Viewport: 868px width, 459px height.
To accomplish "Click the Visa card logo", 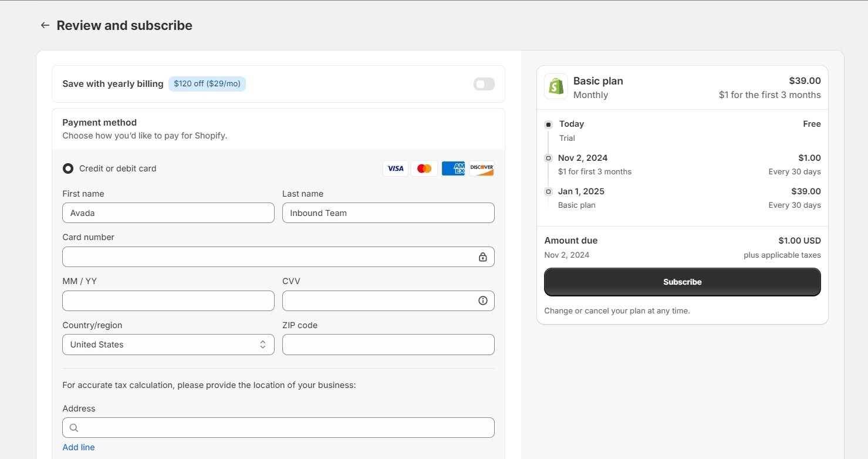I will coord(396,168).
